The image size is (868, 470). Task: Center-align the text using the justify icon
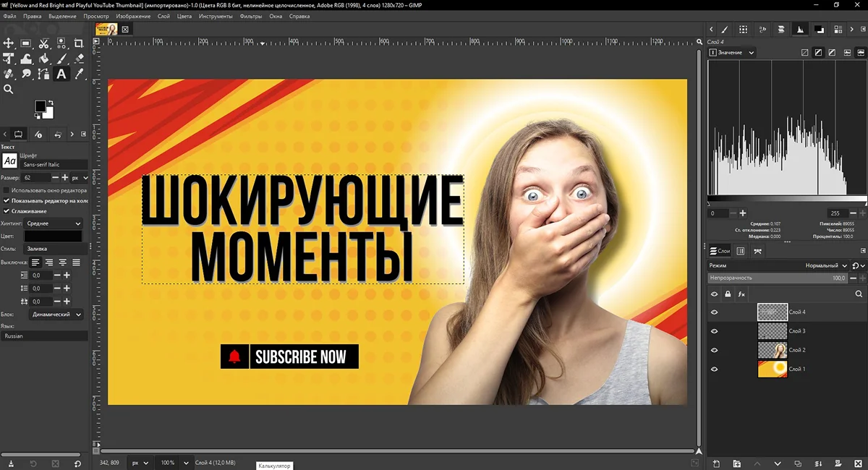63,262
